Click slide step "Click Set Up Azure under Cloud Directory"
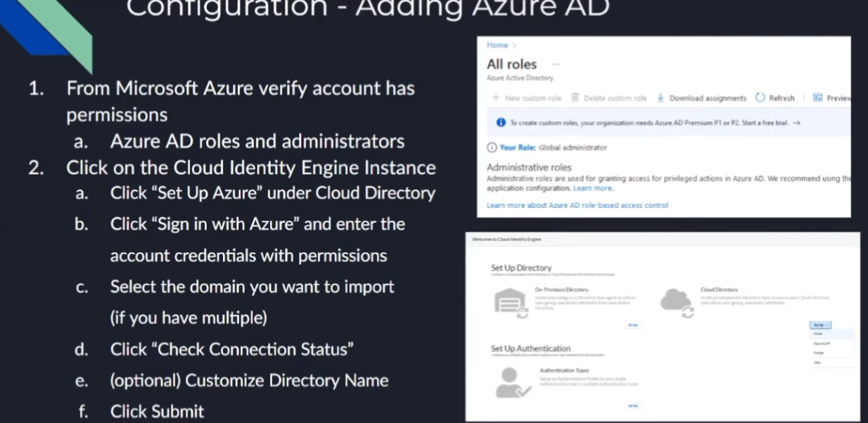868x423 pixels. pyautogui.click(x=273, y=193)
